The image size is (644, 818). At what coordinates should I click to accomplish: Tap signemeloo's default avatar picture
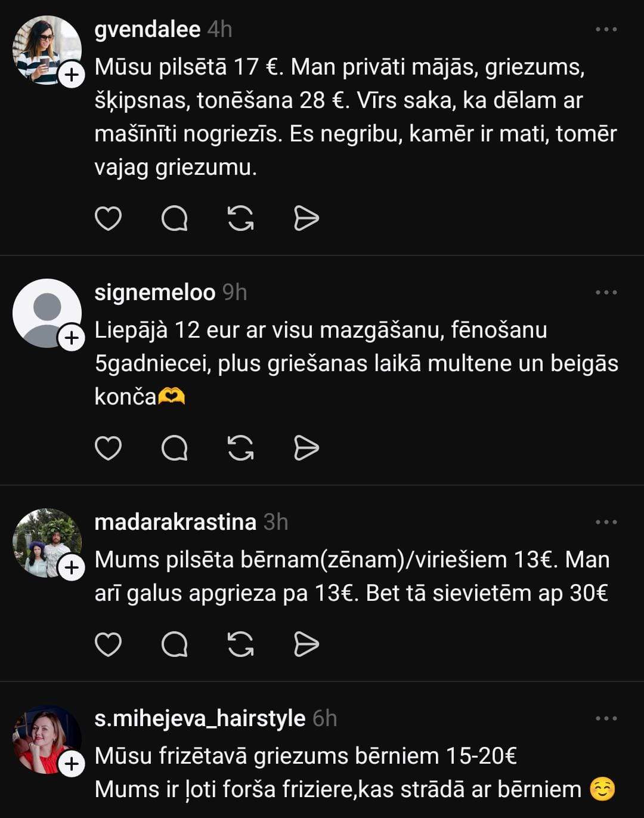pyautogui.click(x=47, y=312)
